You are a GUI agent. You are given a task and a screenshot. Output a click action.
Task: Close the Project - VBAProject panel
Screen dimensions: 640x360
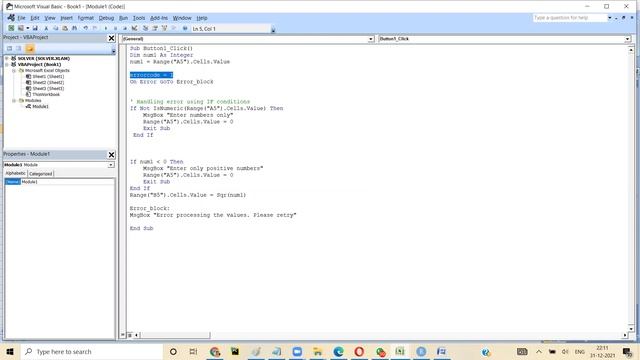pos(111,38)
